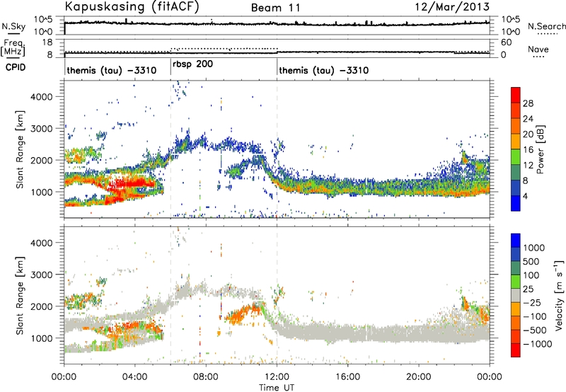This screenshot has height=392, width=566.
Task: Click the N.Search legend label
Action: coord(546,26)
